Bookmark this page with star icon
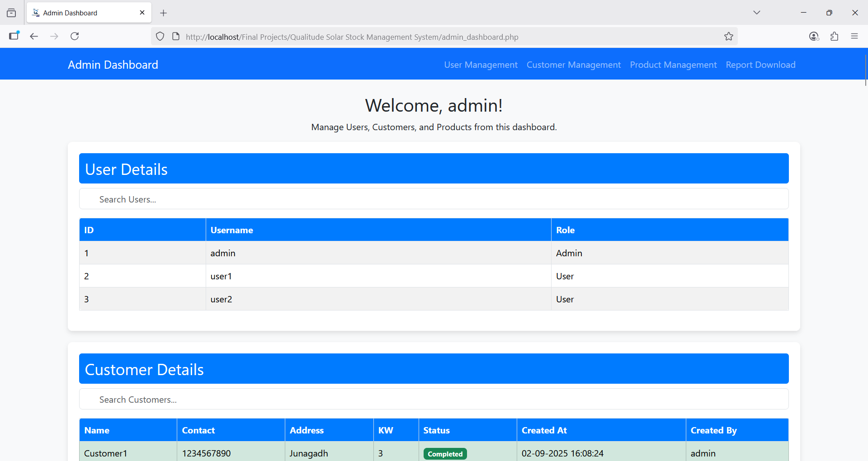 [x=728, y=37]
